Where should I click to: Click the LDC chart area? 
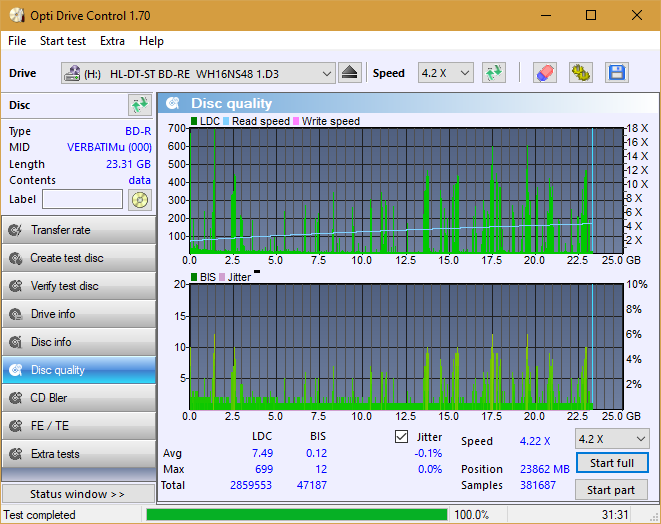[x=406, y=191]
